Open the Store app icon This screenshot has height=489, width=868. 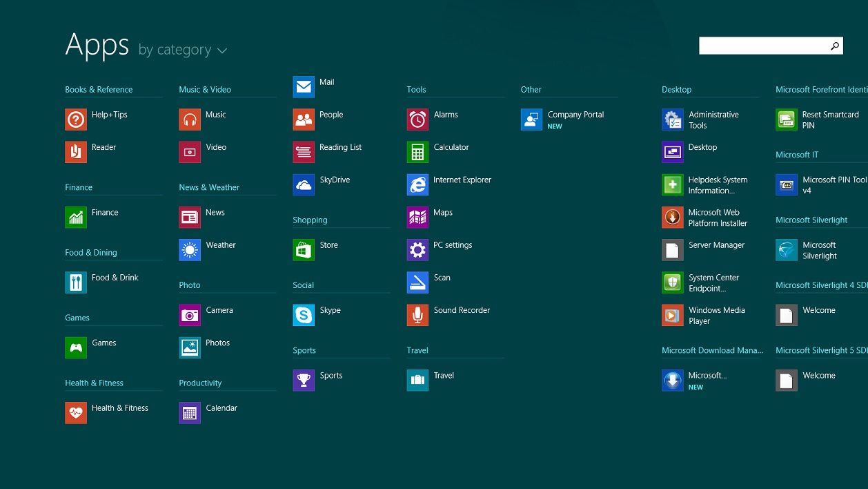[304, 250]
